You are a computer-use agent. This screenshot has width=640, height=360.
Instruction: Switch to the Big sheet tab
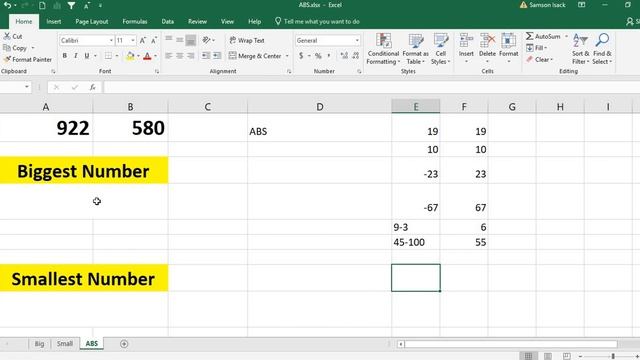click(x=39, y=344)
